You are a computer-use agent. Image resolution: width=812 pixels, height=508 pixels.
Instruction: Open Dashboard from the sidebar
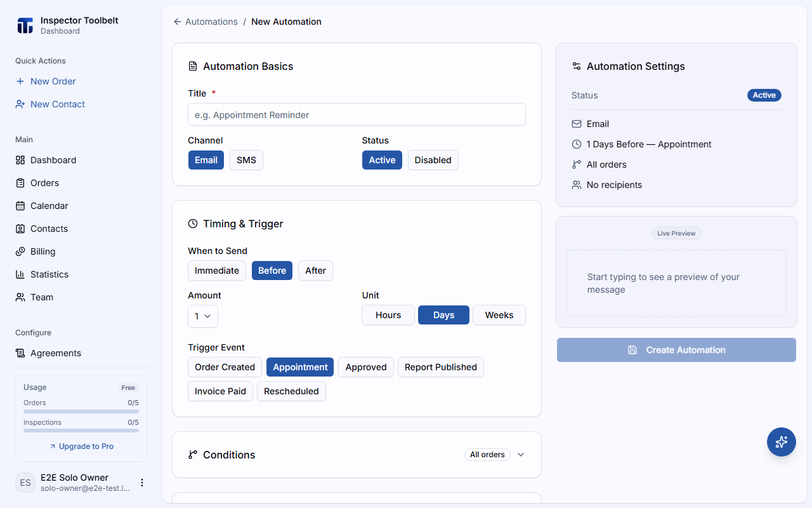click(81, 160)
